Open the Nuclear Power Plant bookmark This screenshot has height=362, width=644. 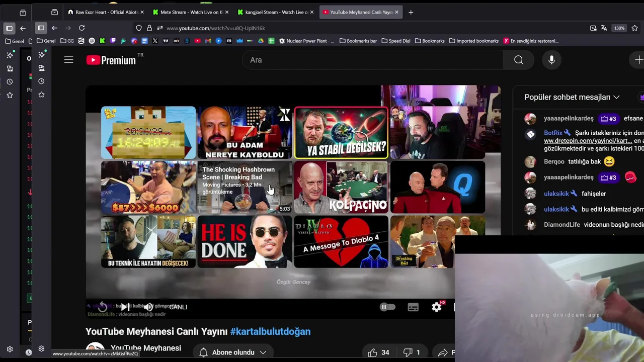306,41
